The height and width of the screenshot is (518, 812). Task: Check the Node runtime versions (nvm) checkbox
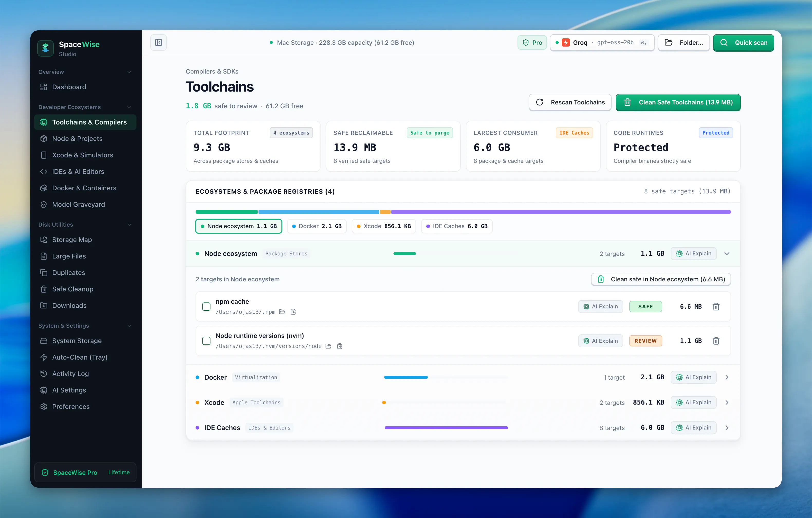pos(206,341)
